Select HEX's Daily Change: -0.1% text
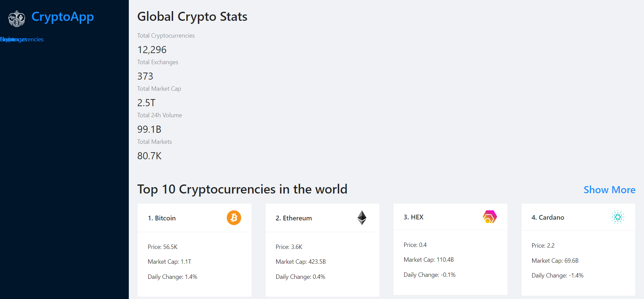 click(429, 275)
